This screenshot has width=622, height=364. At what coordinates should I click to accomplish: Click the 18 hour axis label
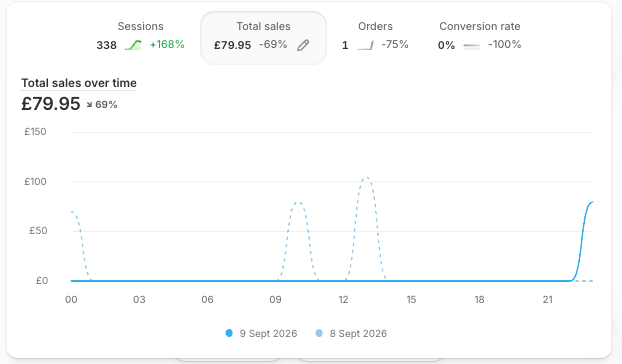480,300
